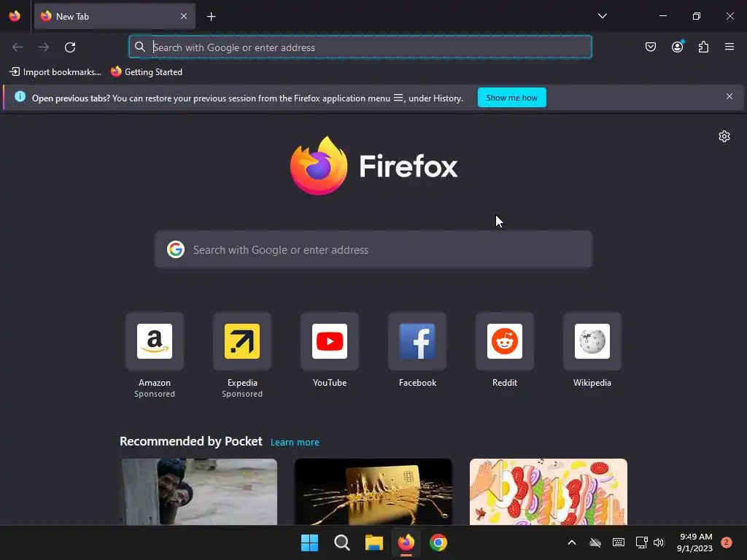Open the Firefox application menu

pos(729,47)
